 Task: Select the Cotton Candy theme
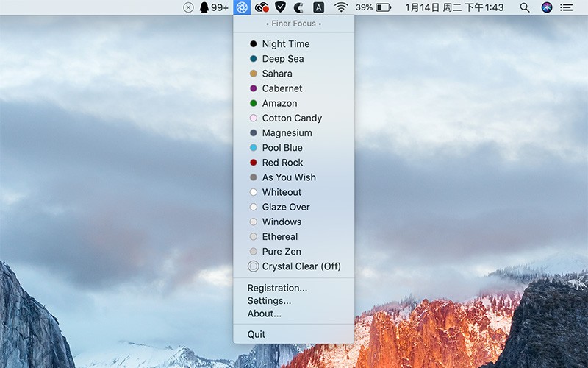(293, 118)
